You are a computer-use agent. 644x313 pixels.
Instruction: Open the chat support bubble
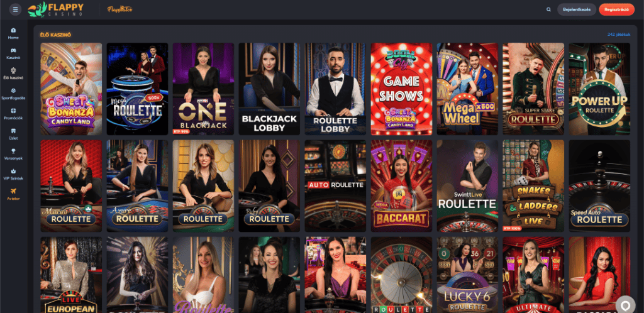pos(626,305)
